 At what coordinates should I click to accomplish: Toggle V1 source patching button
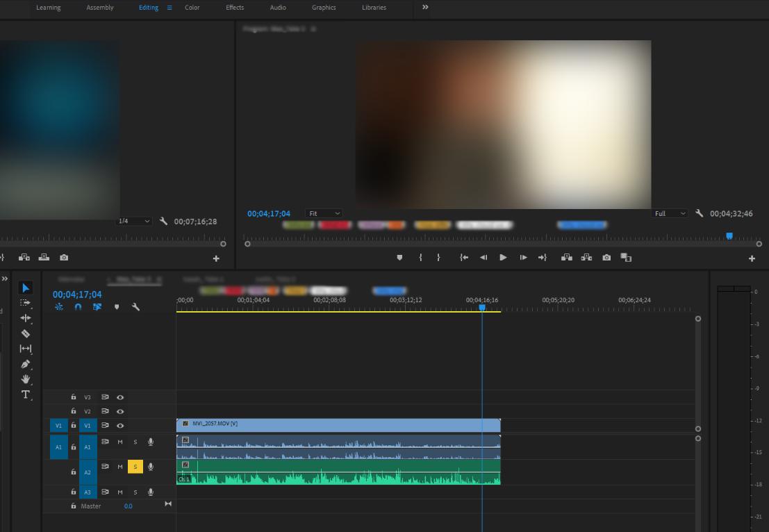pyautogui.click(x=58, y=426)
